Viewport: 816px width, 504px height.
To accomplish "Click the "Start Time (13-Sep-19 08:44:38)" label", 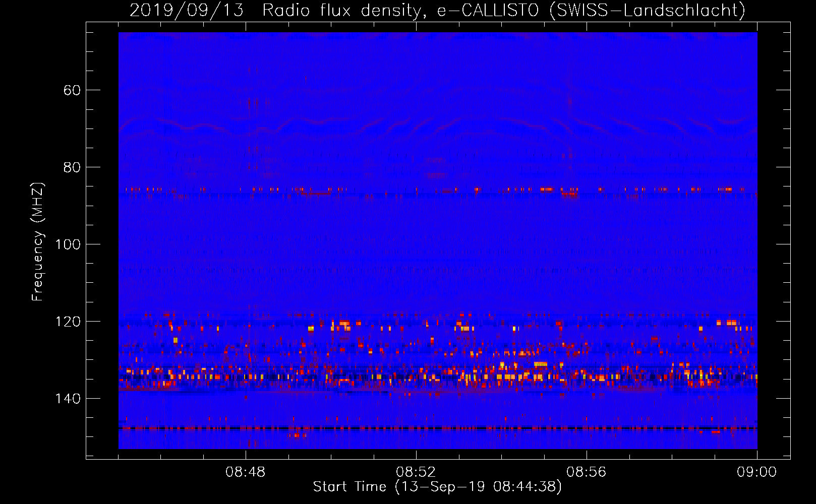I will point(437,487).
